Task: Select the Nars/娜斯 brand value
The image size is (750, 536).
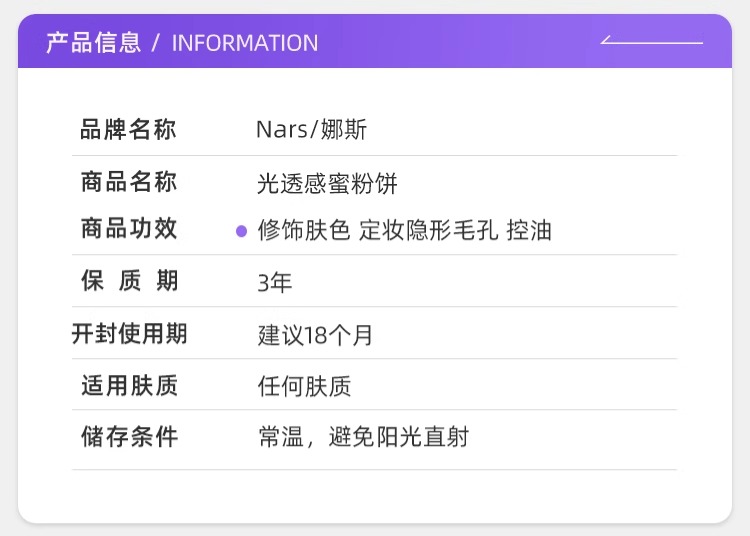Action: [x=311, y=130]
